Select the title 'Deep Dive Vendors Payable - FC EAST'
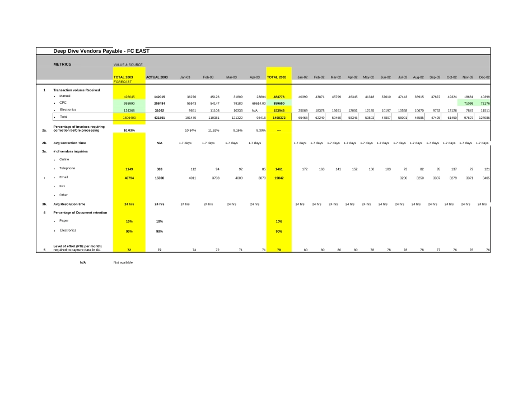532x412 pixels. [101, 51]
